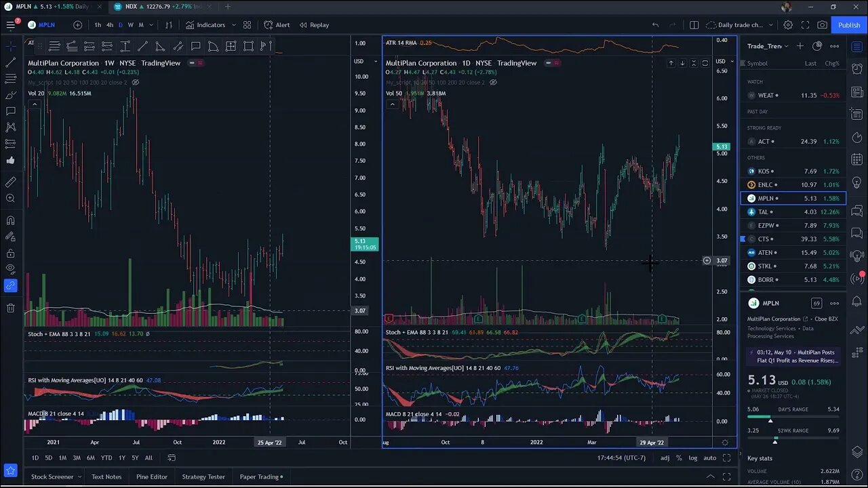Select the trend line tool in left sidebar
The height and width of the screenshot is (488, 868).
click(x=10, y=62)
